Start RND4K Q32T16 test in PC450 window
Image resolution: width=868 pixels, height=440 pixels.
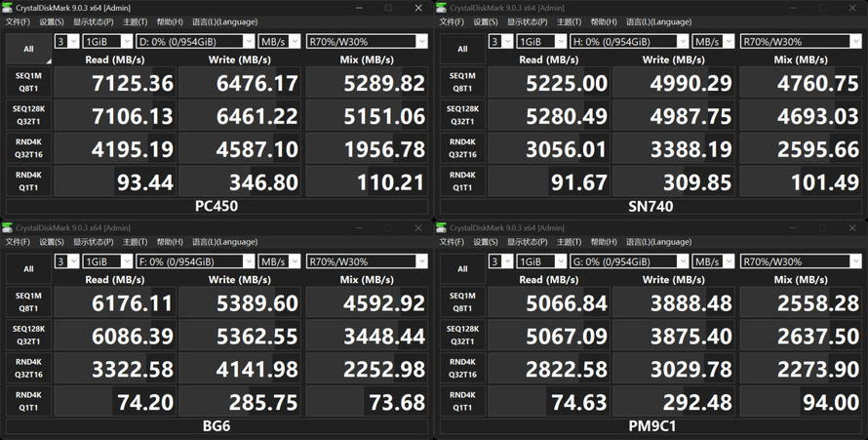(29, 148)
